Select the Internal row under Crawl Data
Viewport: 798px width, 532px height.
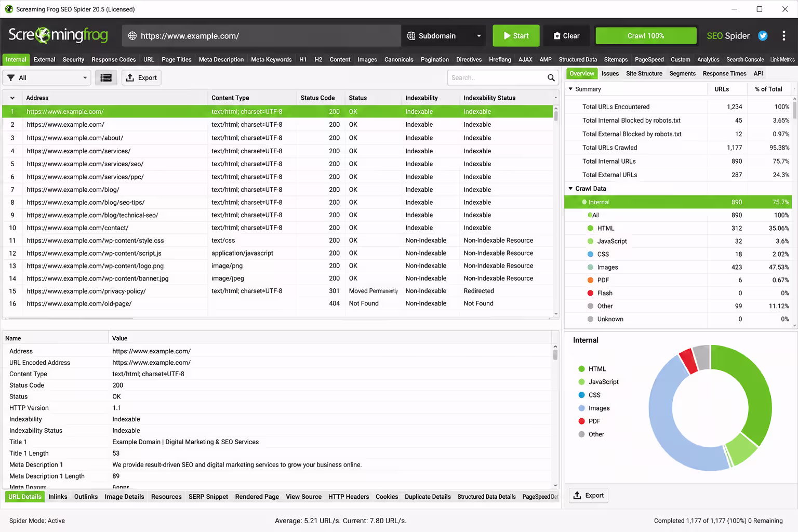pos(678,202)
